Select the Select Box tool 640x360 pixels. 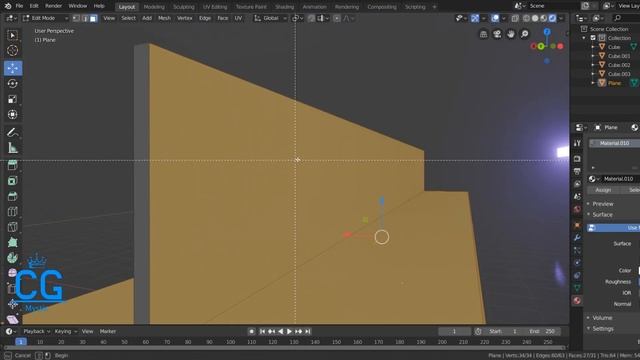point(13,36)
